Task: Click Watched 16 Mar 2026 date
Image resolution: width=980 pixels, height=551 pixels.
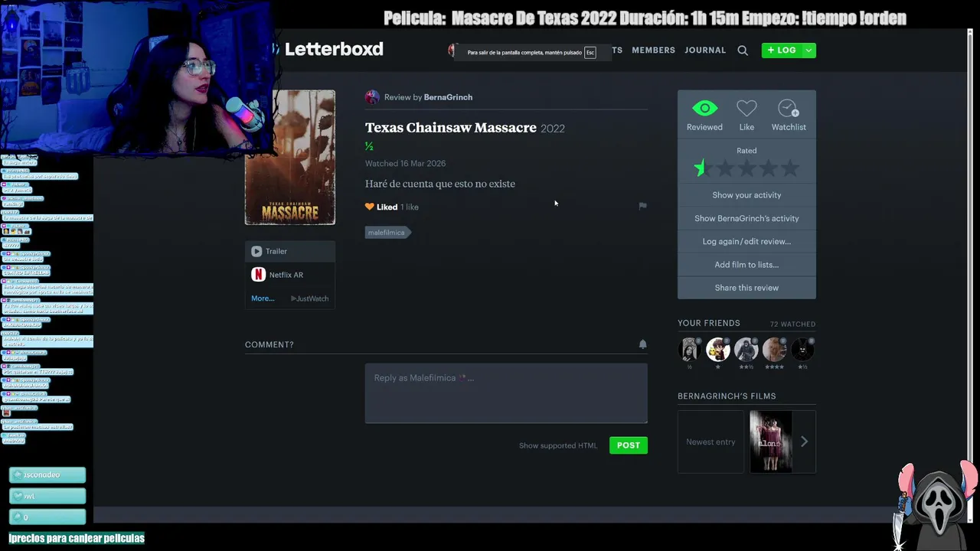Action: tap(405, 164)
